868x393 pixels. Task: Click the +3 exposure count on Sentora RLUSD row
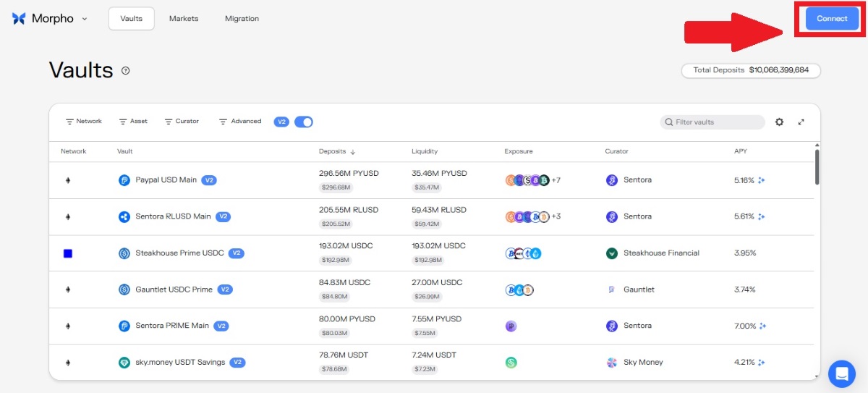coord(556,216)
